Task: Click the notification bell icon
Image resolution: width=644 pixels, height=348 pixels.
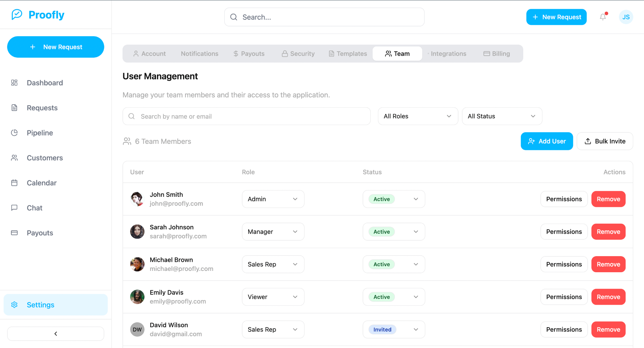Action: click(603, 17)
